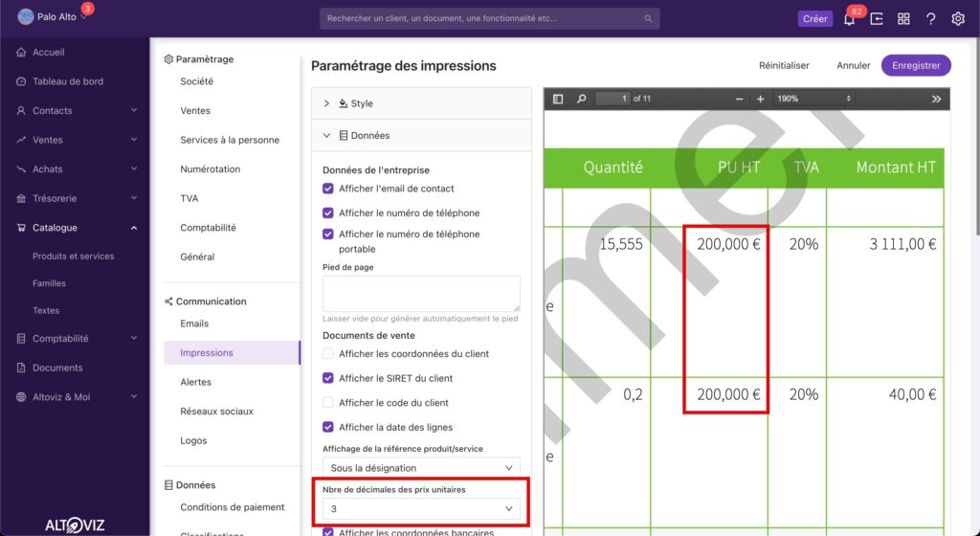Viewport: 980px width, 536px height.
Task: Click the Paramètrage gear icon in settings panel
Action: [x=168, y=59]
